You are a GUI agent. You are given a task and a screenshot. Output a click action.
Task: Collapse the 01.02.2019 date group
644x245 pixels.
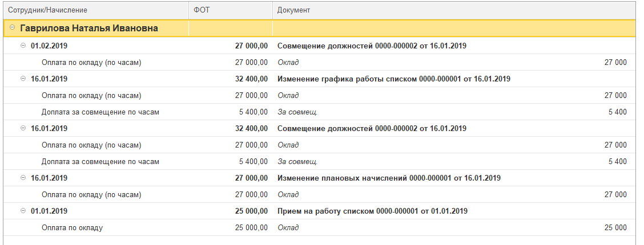pos(23,46)
